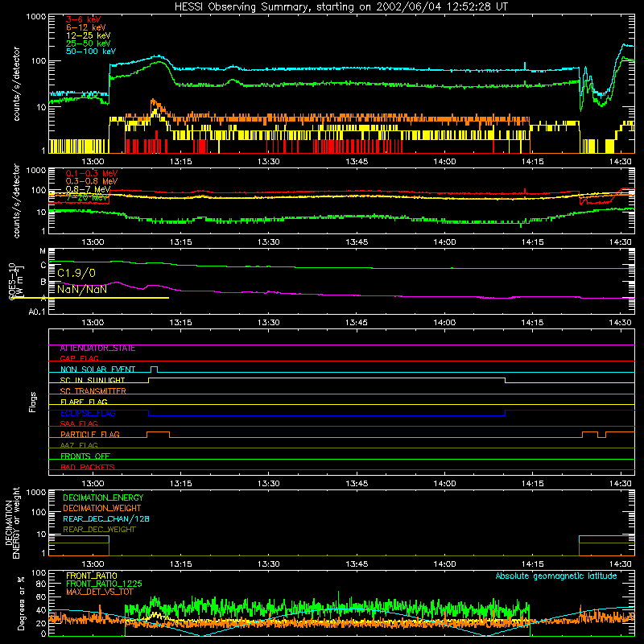Viewport: 644px width, 644px height.
Task: Click the PARTICLE_FLAG pulse near 13:10
Action: [x=158, y=435]
